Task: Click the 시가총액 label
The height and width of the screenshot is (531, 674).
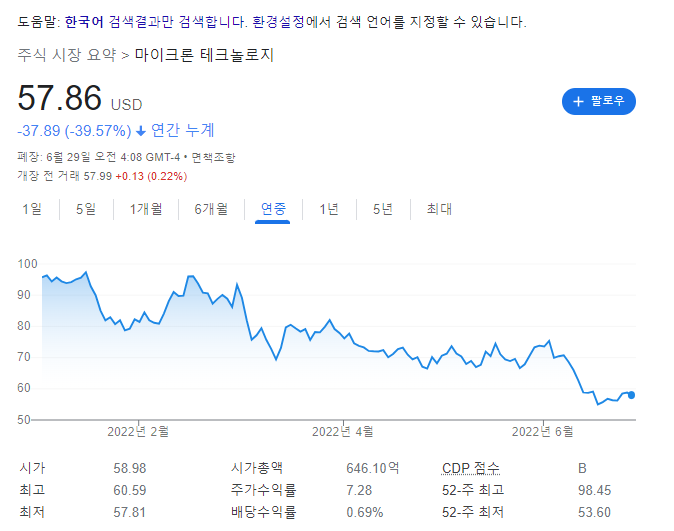Action: 257,468
